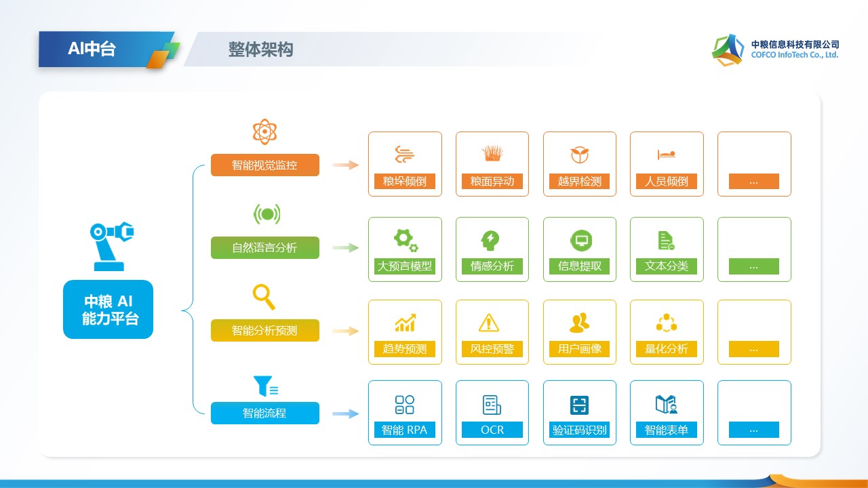Open the orange ellipsis more box
The image size is (868, 488).
point(754,164)
